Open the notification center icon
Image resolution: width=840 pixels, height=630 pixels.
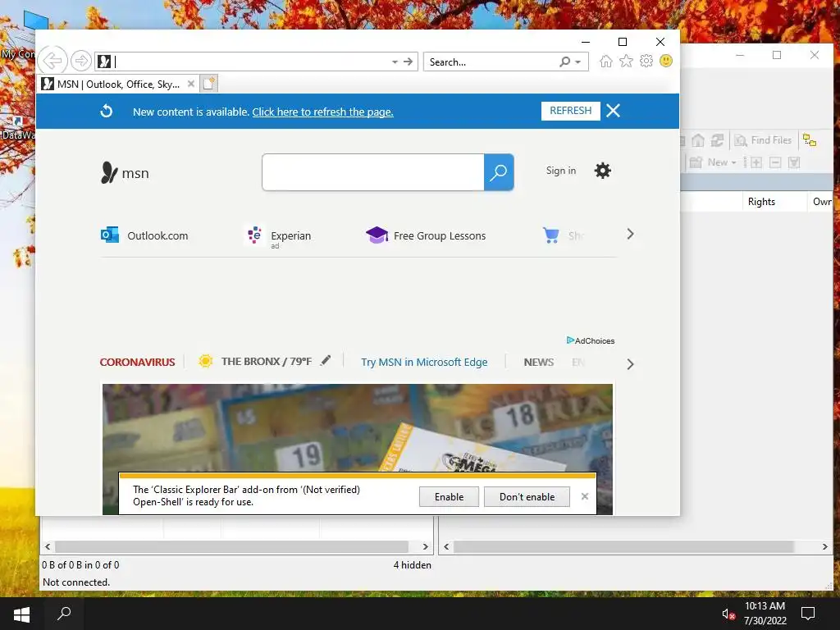point(808,614)
